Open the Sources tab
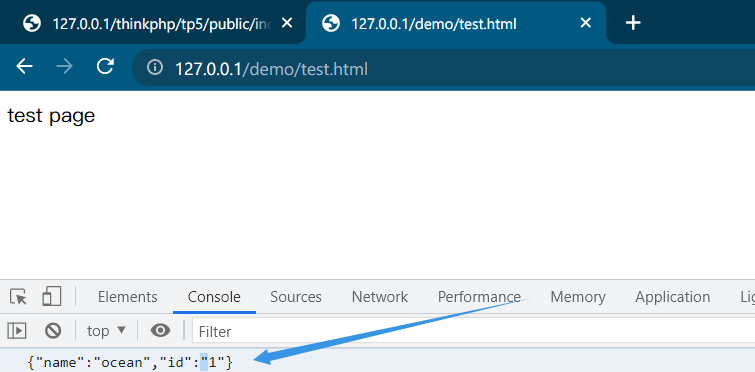The image size is (755, 372). (x=296, y=297)
